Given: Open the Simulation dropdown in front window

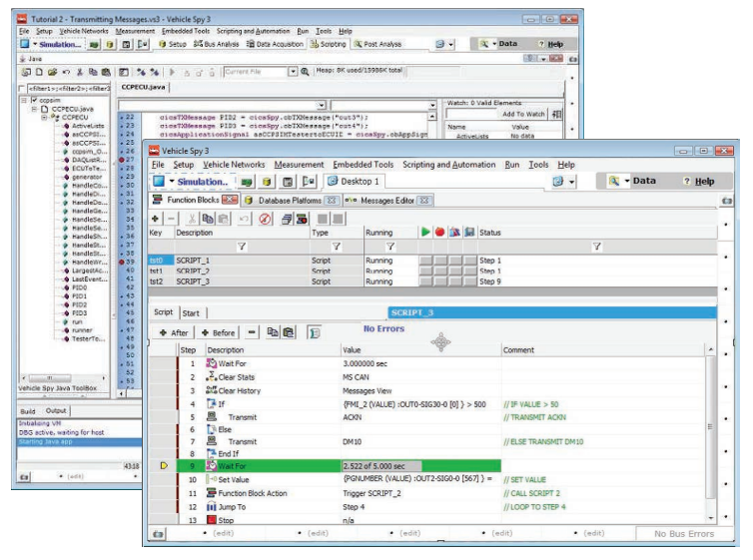Looking at the screenshot, I should point(171,182).
